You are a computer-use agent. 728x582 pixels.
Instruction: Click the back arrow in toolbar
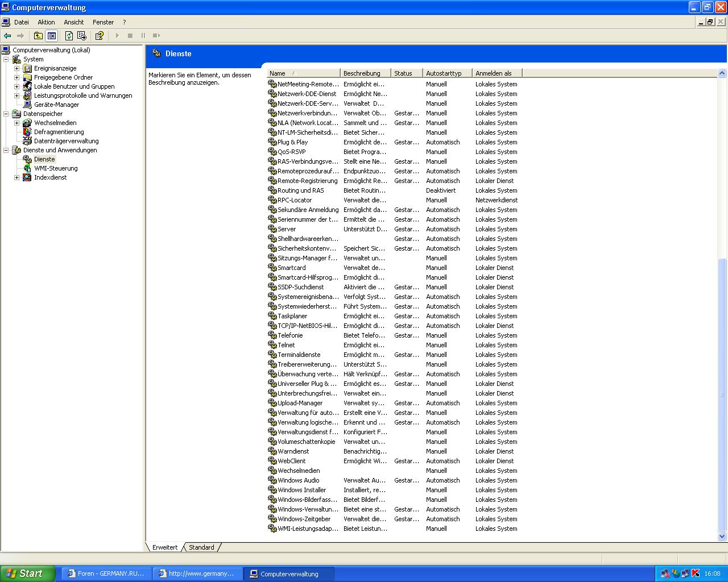point(7,36)
